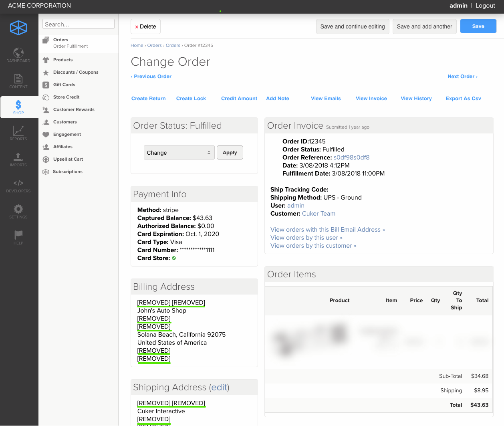Viewport: 504px width, 426px height.
Task: Click the Discounts star icon
Action: [x=46, y=73]
